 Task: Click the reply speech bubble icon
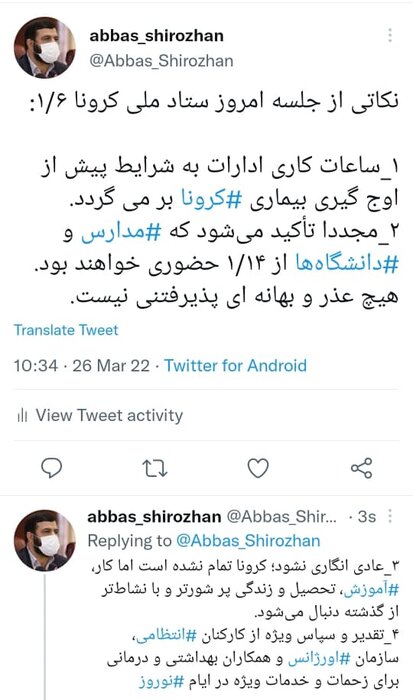pos(51,468)
